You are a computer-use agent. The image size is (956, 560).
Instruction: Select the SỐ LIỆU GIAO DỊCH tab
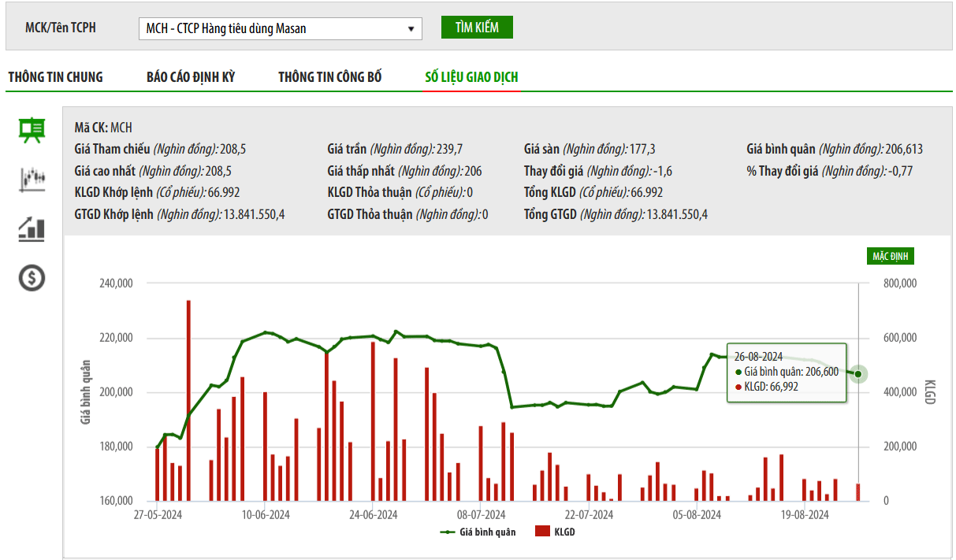[471, 77]
